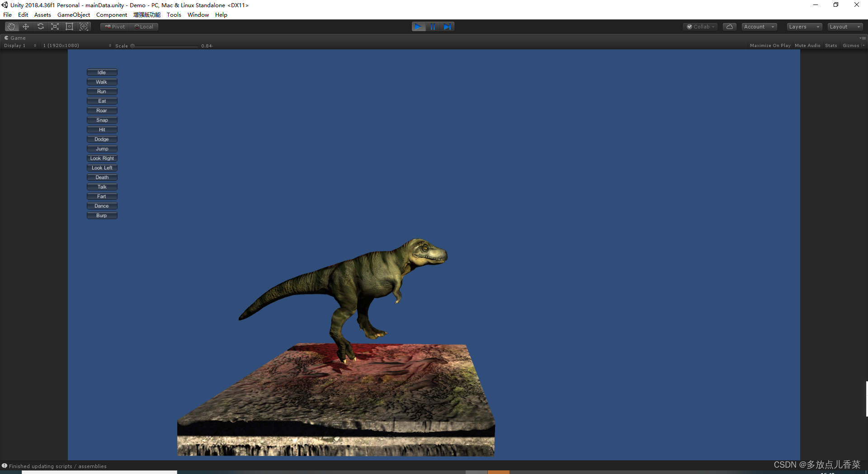The width and height of the screenshot is (868, 474).
Task: Select the combined Transform tool
Action: (84, 27)
